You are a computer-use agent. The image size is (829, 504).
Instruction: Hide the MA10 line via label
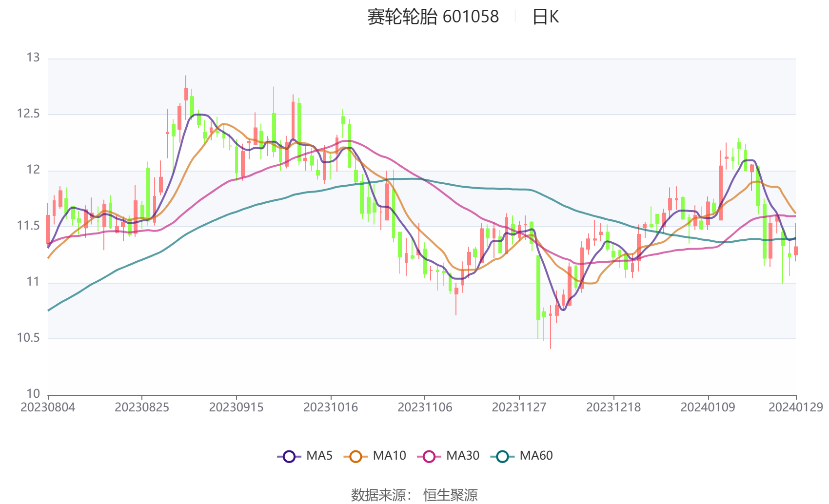click(x=389, y=456)
